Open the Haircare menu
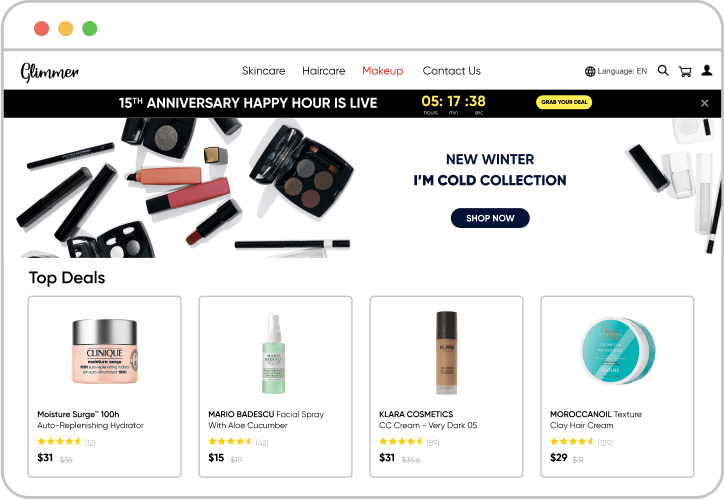This screenshot has width=724, height=499. click(x=324, y=71)
